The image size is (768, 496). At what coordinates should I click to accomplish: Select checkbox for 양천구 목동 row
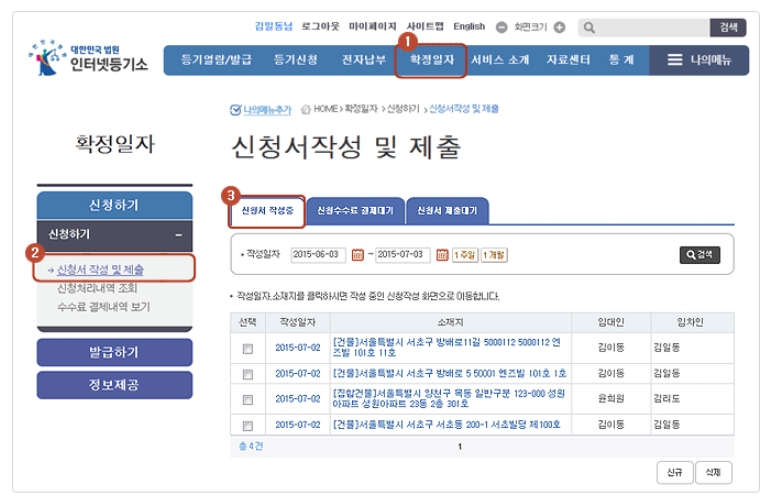point(248,400)
